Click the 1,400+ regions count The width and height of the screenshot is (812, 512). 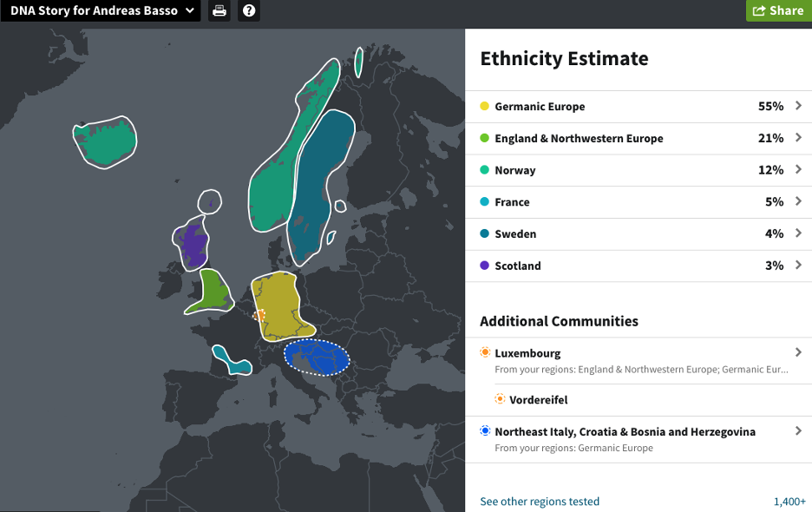click(789, 502)
